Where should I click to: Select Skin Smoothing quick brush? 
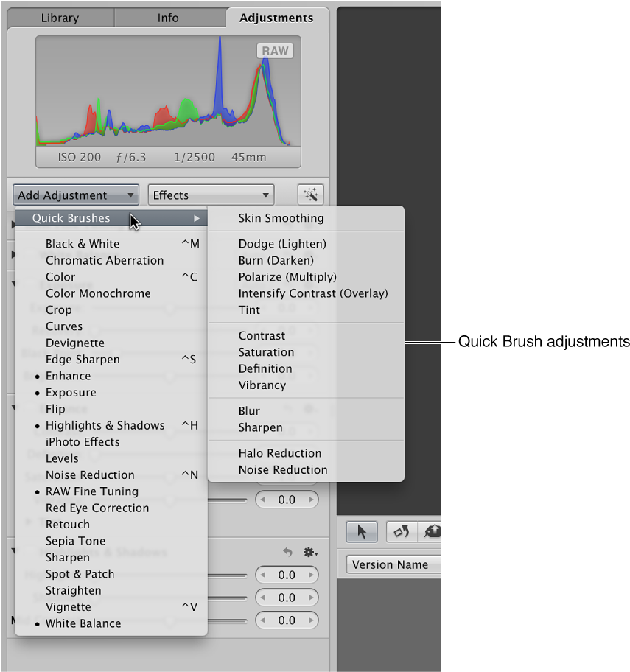[x=280, y=218]
